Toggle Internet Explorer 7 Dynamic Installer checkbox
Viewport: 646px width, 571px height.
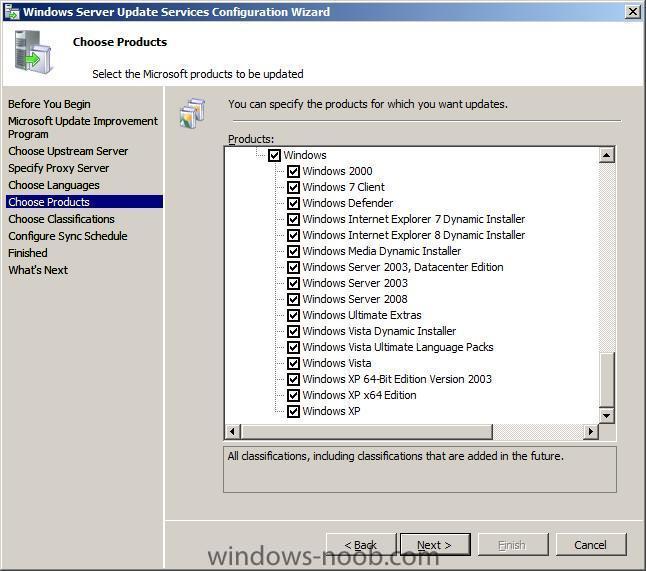(293, 219)
